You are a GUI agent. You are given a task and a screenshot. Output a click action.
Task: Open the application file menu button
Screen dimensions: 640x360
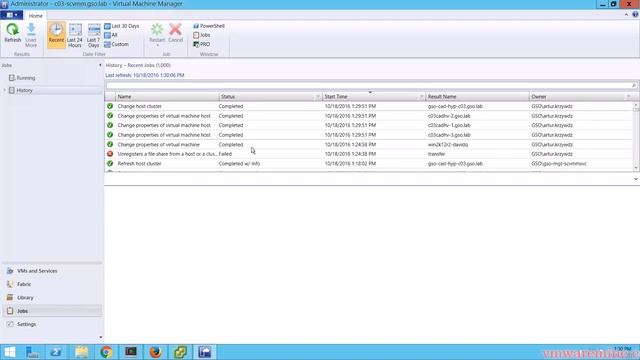coord(12,15)
